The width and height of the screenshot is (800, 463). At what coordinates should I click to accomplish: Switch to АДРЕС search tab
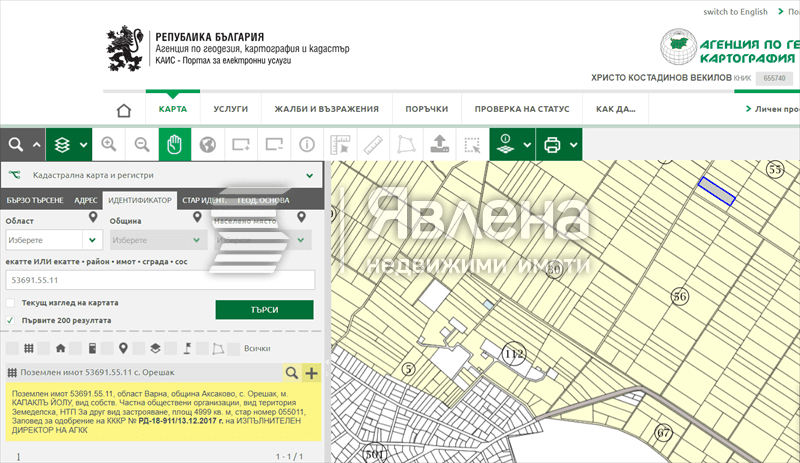[x=86, y=200]
